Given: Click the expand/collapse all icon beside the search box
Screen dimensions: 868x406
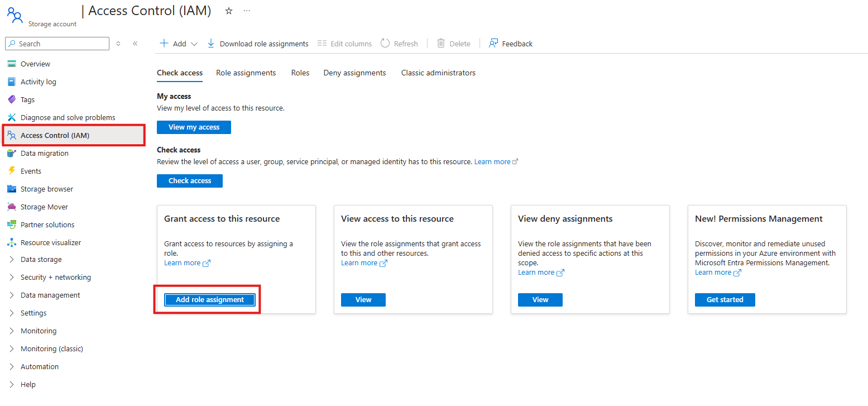Looking at the screenshot, I should click(118, 44).
